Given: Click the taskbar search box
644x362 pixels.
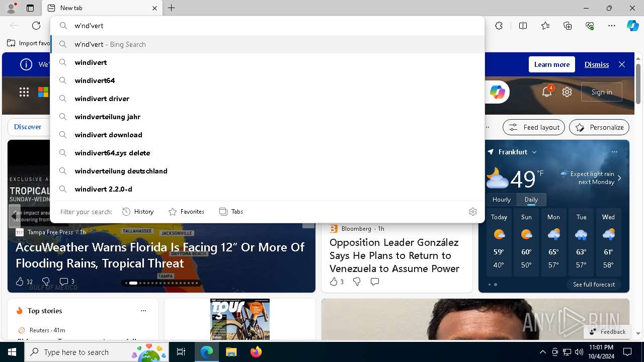Looking at the screenshot, I should (97, 352).
